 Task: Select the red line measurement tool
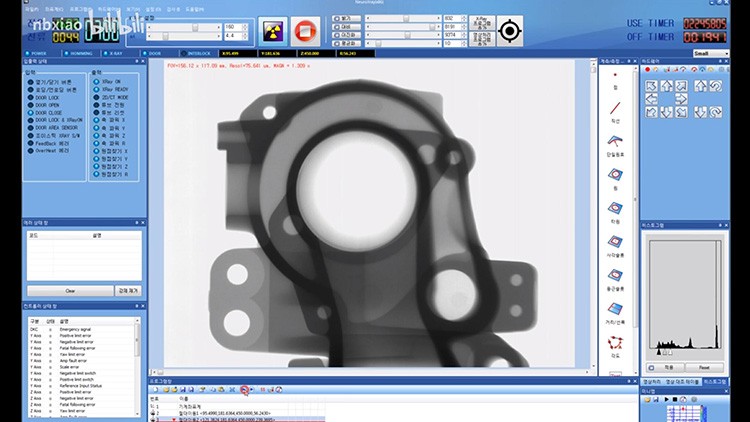pyautogui.click(x=616, y=108)
